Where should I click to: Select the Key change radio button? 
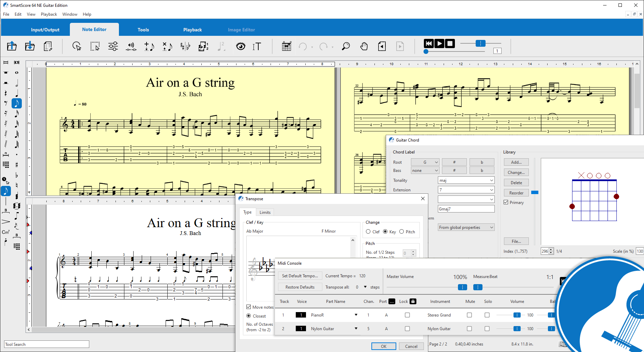[385, 232]
